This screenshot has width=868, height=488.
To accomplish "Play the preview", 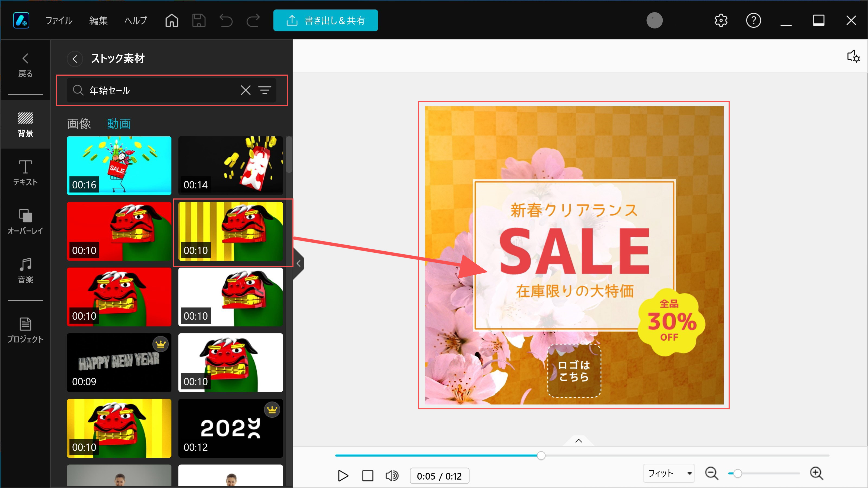I will (x=343, y=476).
